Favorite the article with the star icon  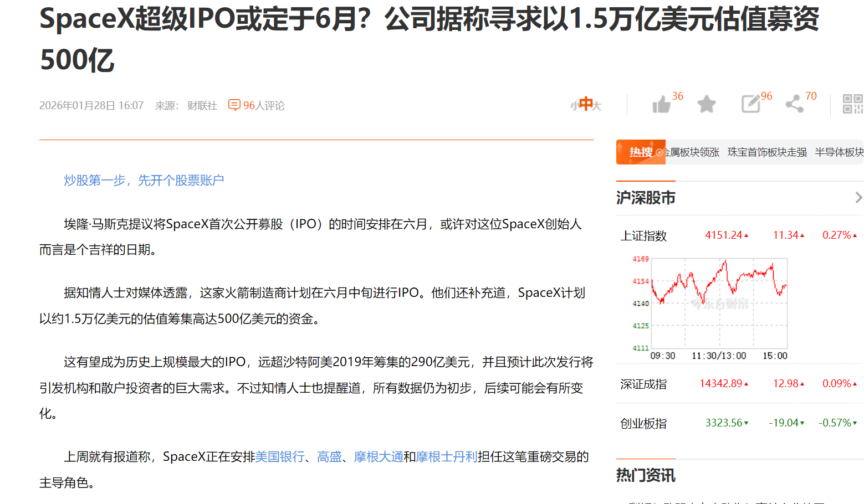point(707,104)
